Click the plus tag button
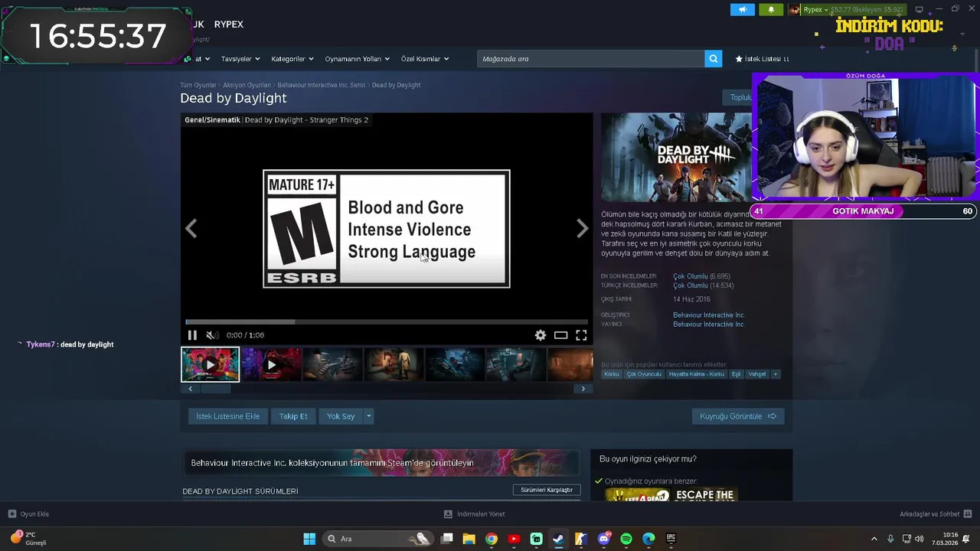This screenshot has width=980, height=551. 776,374
